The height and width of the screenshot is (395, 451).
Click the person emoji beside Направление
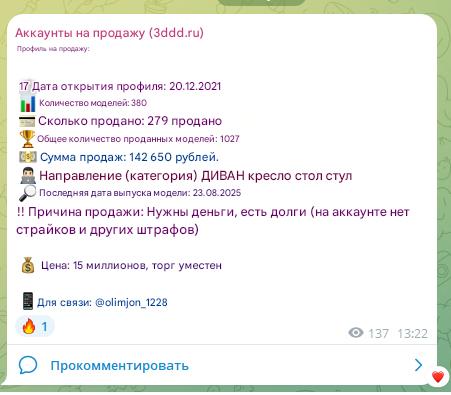click(28, 176)
